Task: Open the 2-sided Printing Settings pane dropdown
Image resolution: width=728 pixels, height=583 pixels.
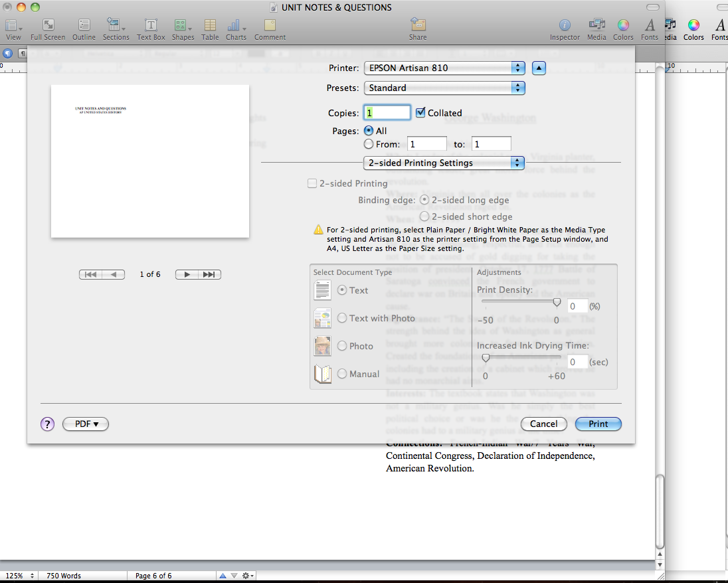Action: [444, 163]
